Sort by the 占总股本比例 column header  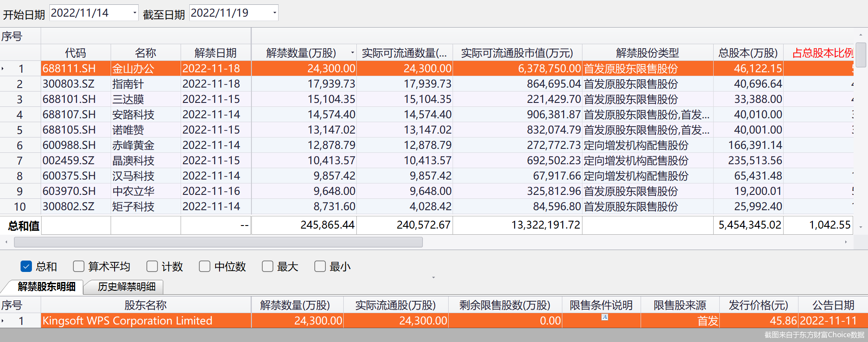(x=822, y=53)
